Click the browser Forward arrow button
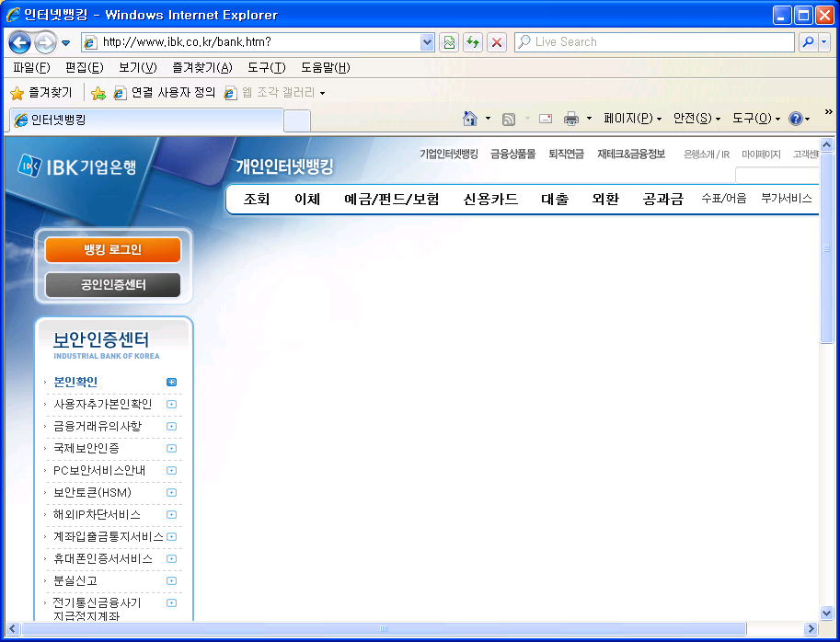The image size is (840, 642). coord(45,42)
